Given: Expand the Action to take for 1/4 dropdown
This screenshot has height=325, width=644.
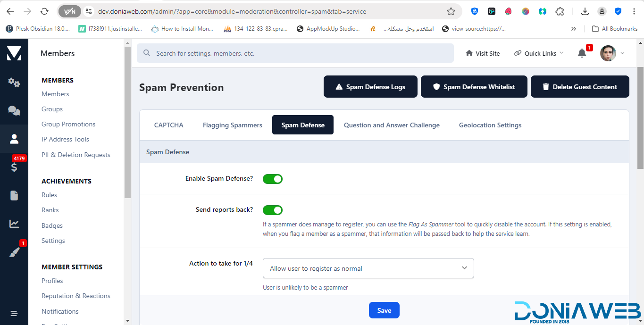Looking at the screenshot, I should click(368, 268).
